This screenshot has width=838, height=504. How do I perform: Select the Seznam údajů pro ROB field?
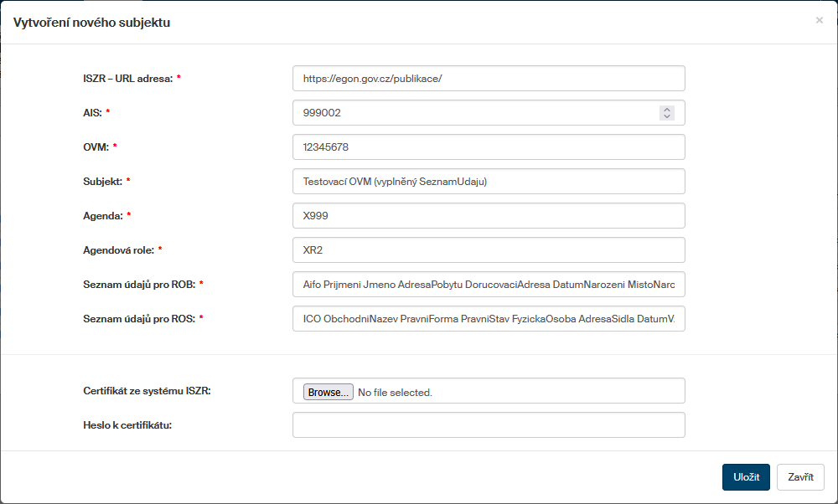pos(488,284)
